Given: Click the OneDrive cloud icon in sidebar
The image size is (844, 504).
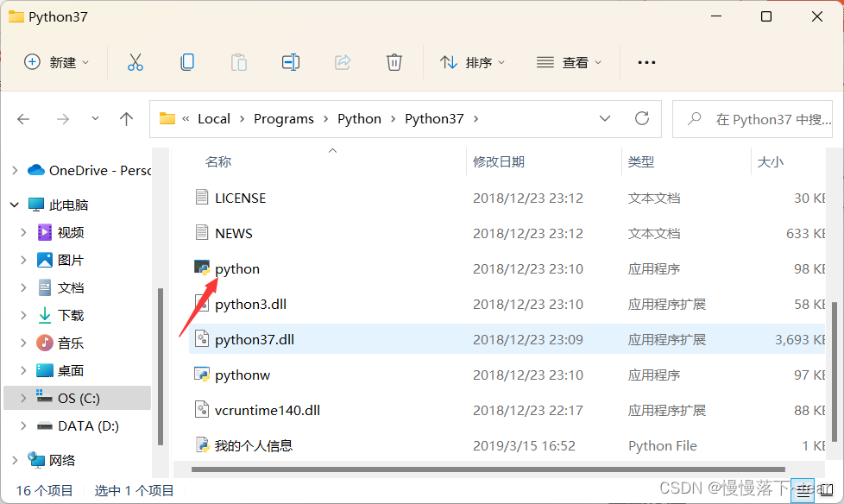Looking at the screenshot, I should (36, 170).
